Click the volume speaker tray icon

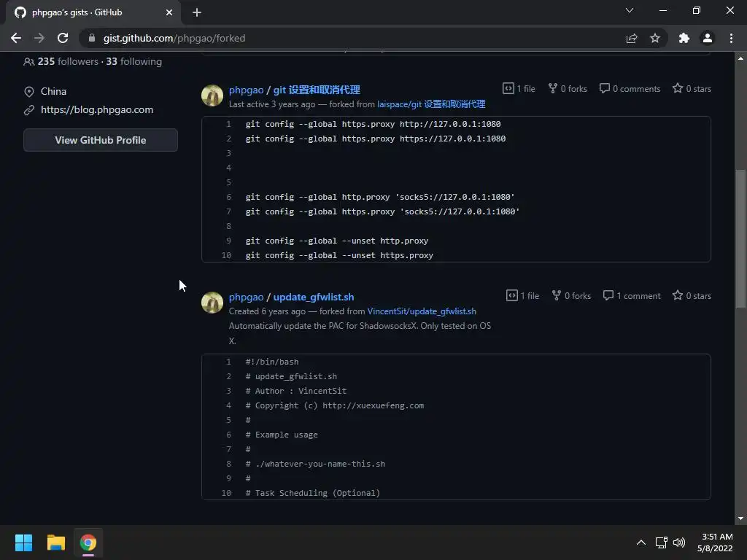679,542
